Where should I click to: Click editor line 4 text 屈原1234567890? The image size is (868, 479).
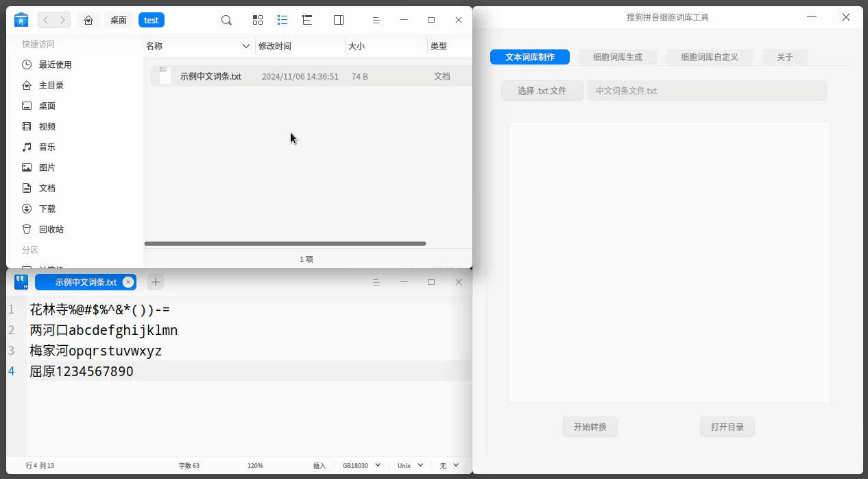(x=82, y=371)
